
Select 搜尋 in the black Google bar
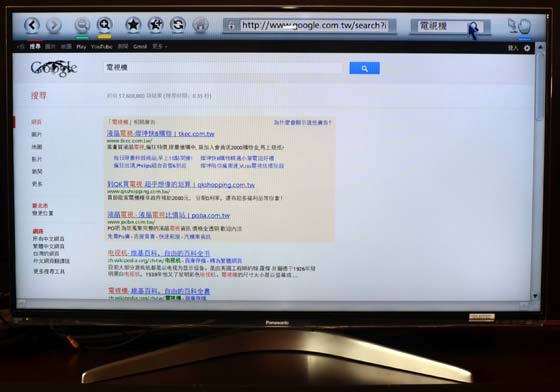pyautogui.click(x=35, y=46)
